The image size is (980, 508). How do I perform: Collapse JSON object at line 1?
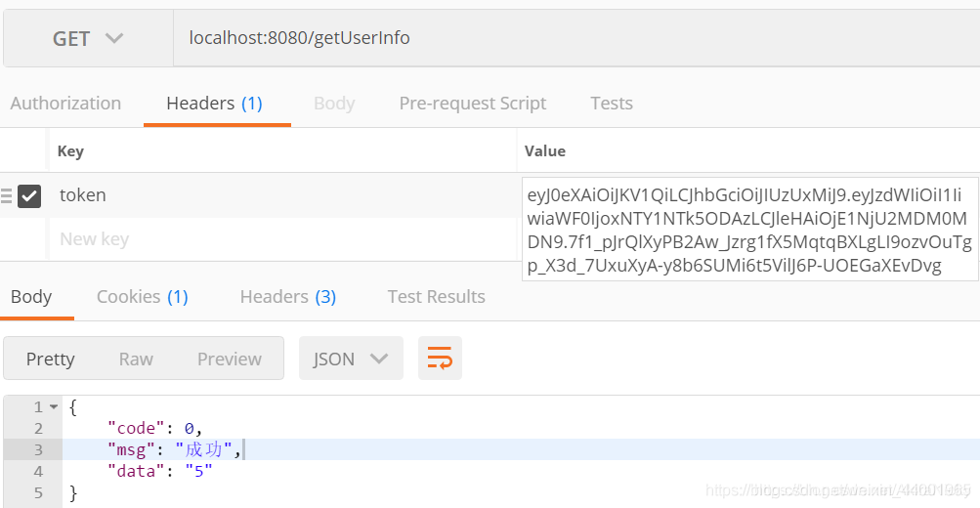[54, 406]
